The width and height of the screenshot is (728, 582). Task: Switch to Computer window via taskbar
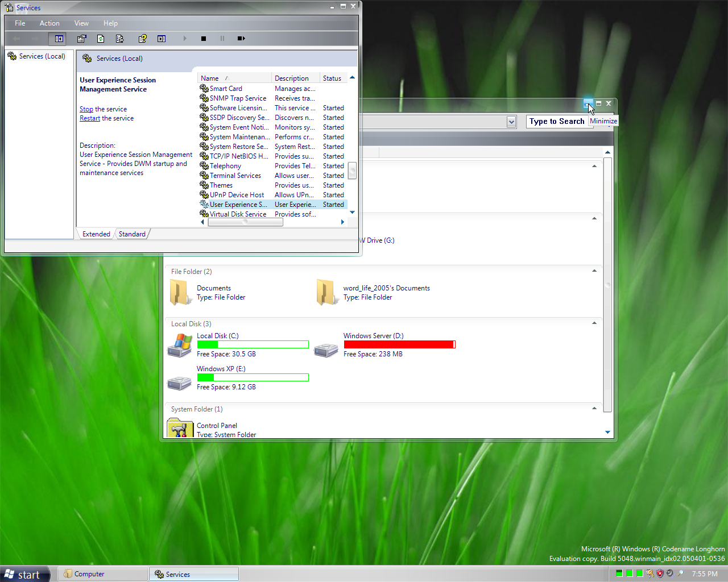pos(102,574)
